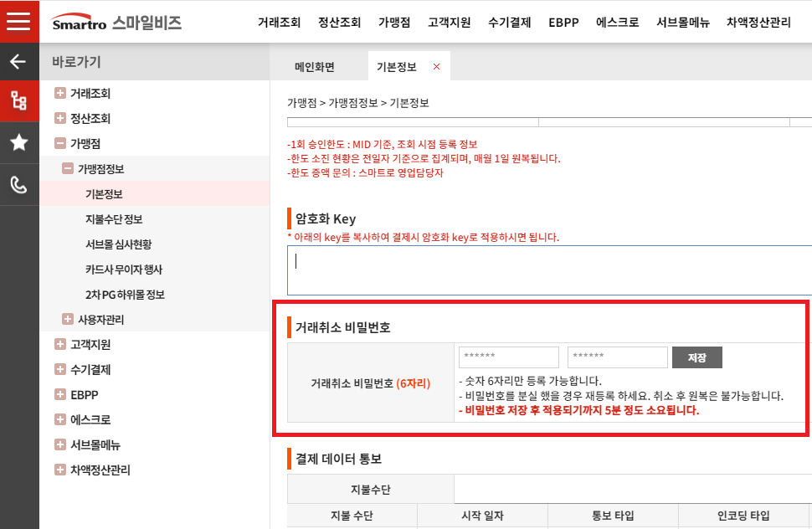Expand the 사용자관리 tree node
The width and height of the screenshot is (812, 529).
click(68, 320)
